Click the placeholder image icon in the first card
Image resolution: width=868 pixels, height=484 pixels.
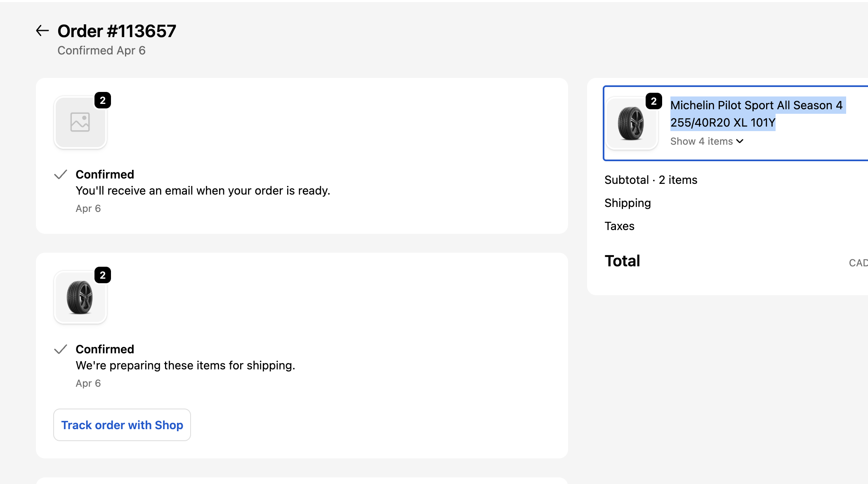click(x=80, y=122)
